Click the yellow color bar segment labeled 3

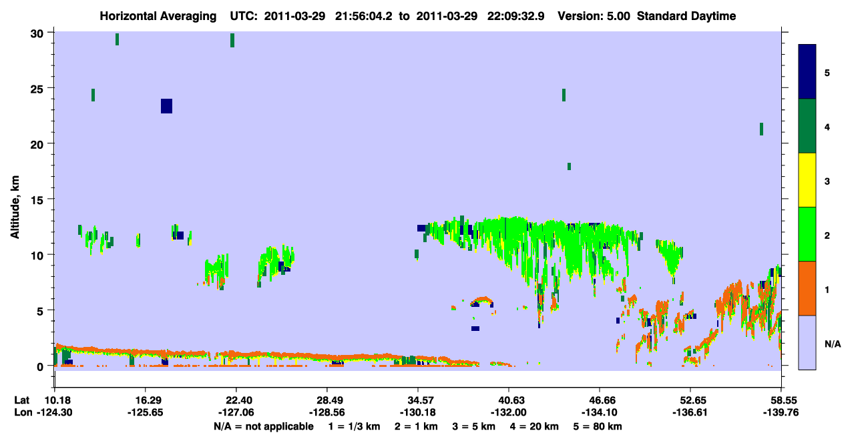[807, 180]
